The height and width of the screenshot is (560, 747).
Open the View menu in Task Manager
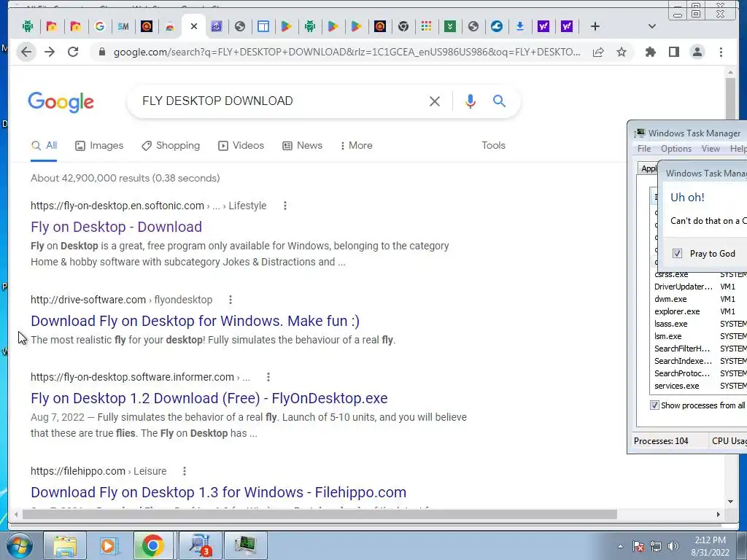[x=711, y=149]
